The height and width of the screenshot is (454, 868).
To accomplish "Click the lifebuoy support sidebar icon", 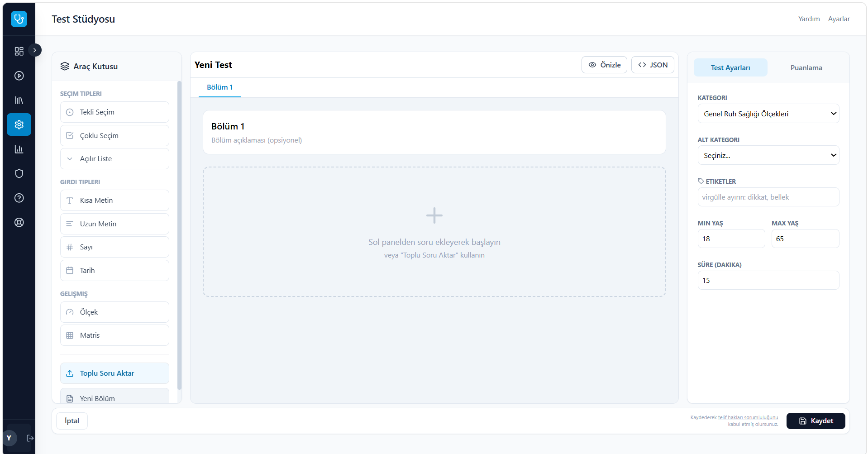I will tap(19, 222).
